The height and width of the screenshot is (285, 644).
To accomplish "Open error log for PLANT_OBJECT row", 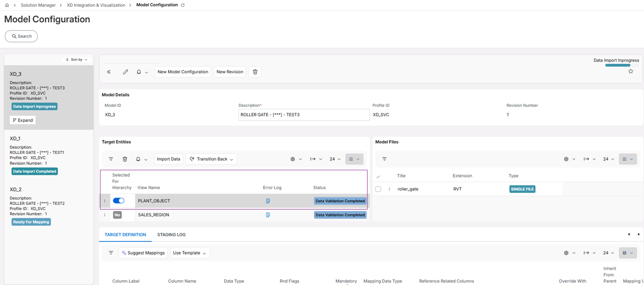I will click(x=268, y=201).
